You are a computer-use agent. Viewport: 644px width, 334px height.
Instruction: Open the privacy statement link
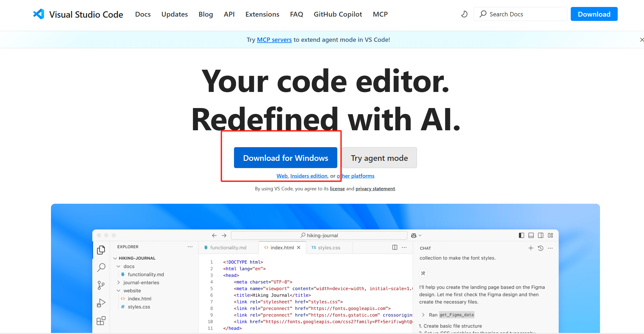coord(375,188)
